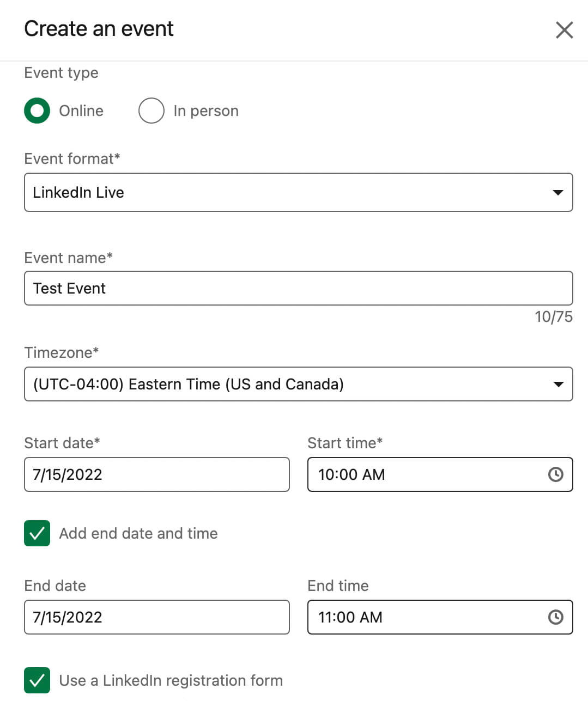Select the In person event type
Viewport: 588px width, 701px height.
[x=151, y=111]
